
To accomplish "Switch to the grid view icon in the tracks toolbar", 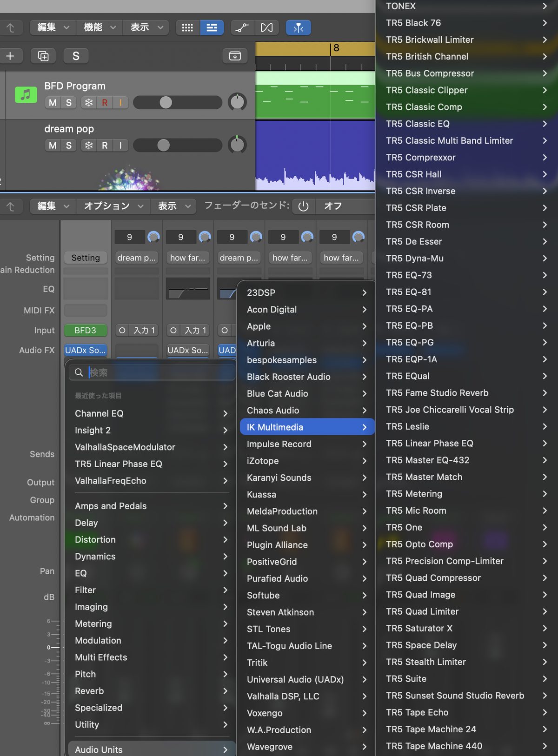I will [187, 28].
